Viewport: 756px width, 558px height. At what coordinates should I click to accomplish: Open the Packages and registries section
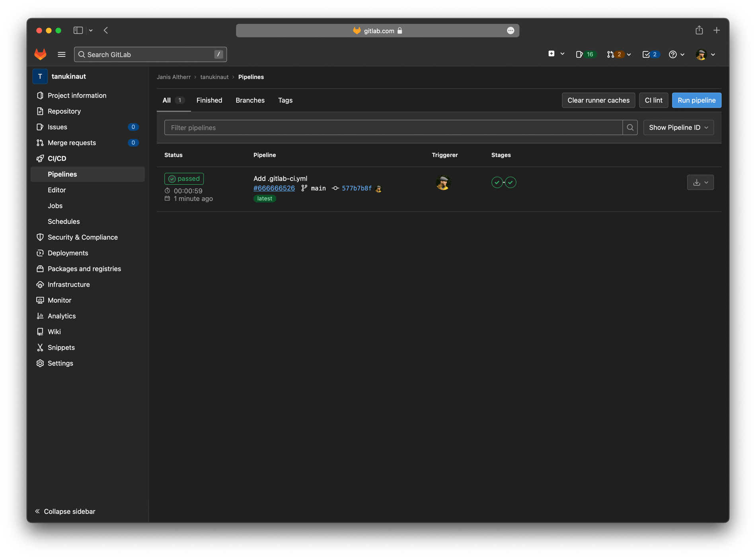[x=84, y=268]
